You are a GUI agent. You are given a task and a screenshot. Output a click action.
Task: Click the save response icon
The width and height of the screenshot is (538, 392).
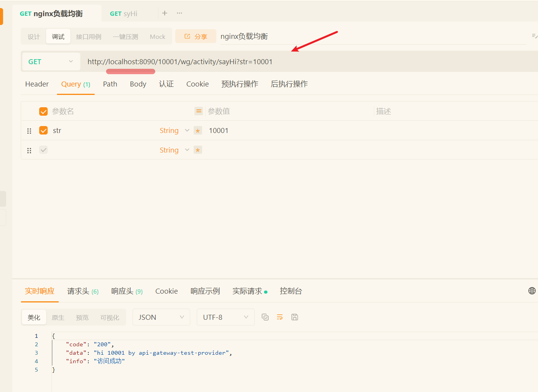coord(295,317)
